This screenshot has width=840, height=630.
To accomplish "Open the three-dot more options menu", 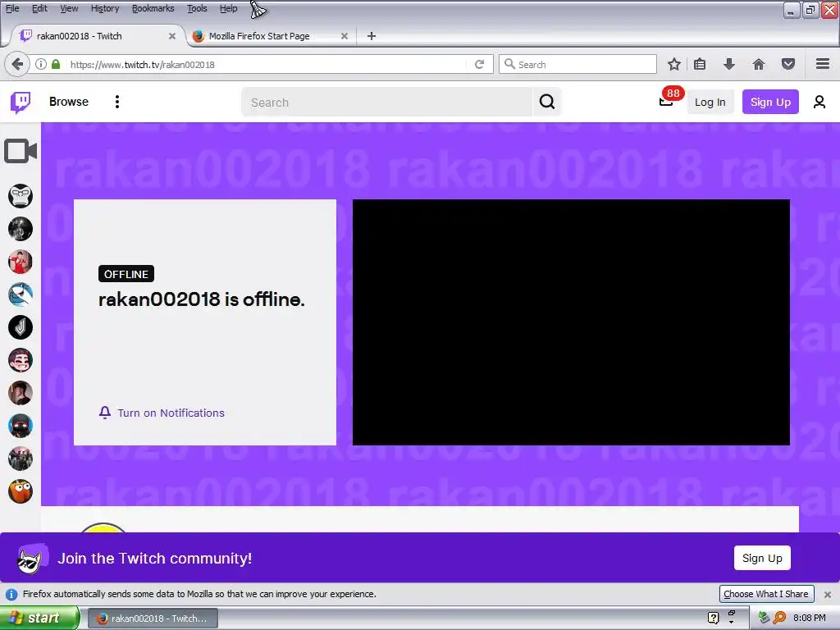I will pyautogui.click(x=116, y=102).
